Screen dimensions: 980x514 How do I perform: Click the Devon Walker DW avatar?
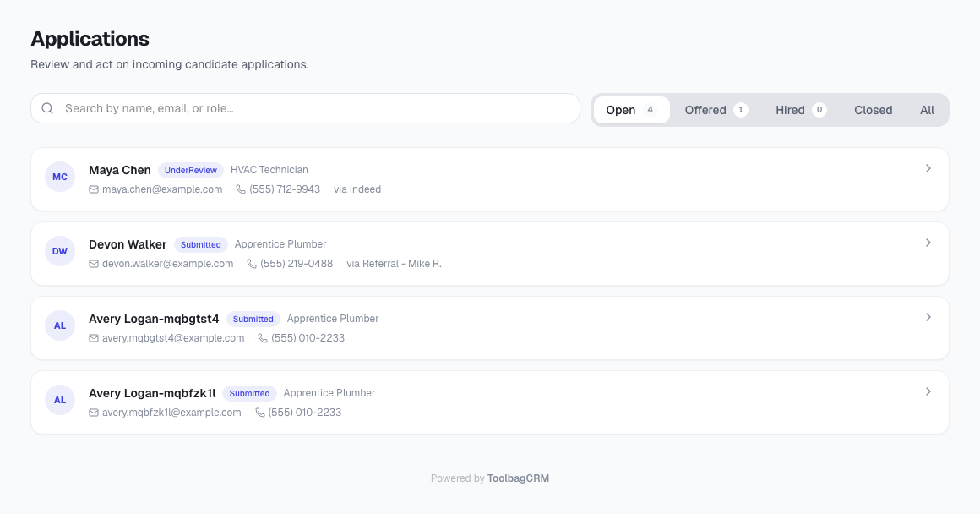(60, 251)
